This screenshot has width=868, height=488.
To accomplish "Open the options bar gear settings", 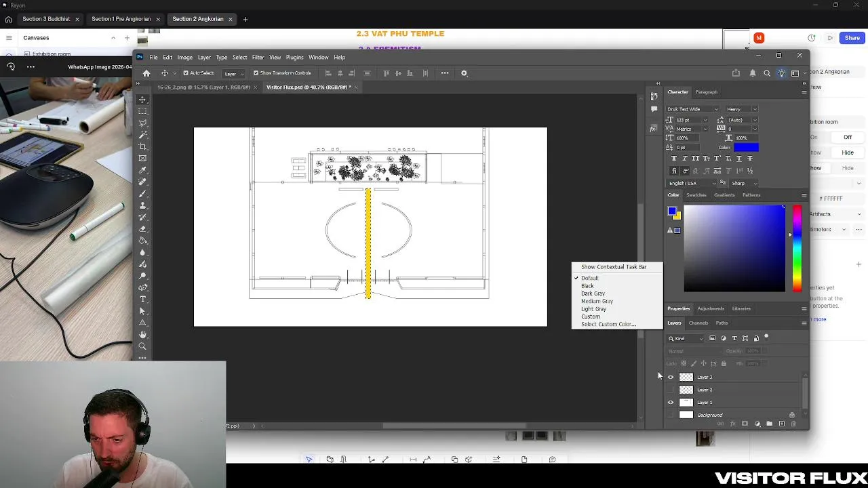I will (464, 73).
